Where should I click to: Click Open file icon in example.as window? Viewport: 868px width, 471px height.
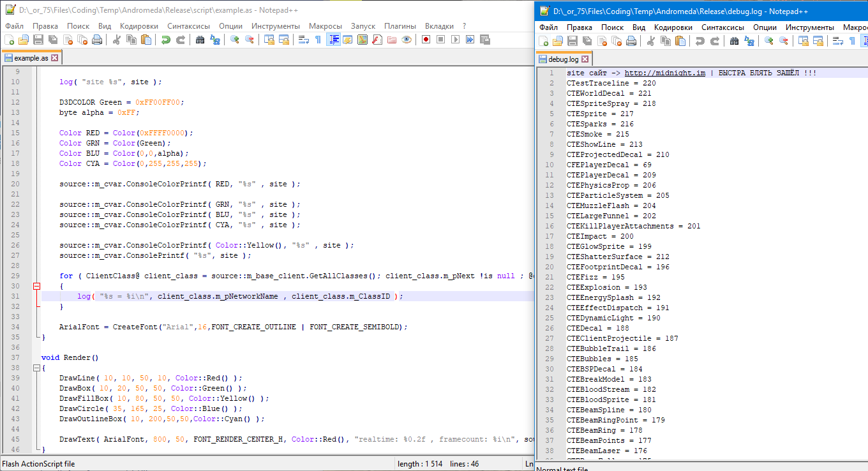tap(24, 40)
